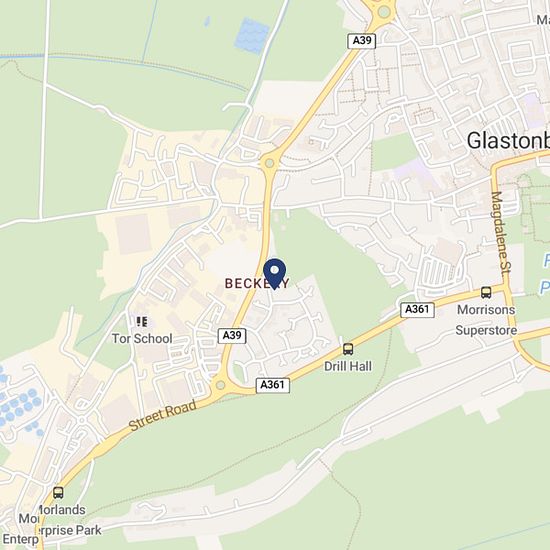Click the roundabout joining A39 and Street Road

click(x=220, y=385)
